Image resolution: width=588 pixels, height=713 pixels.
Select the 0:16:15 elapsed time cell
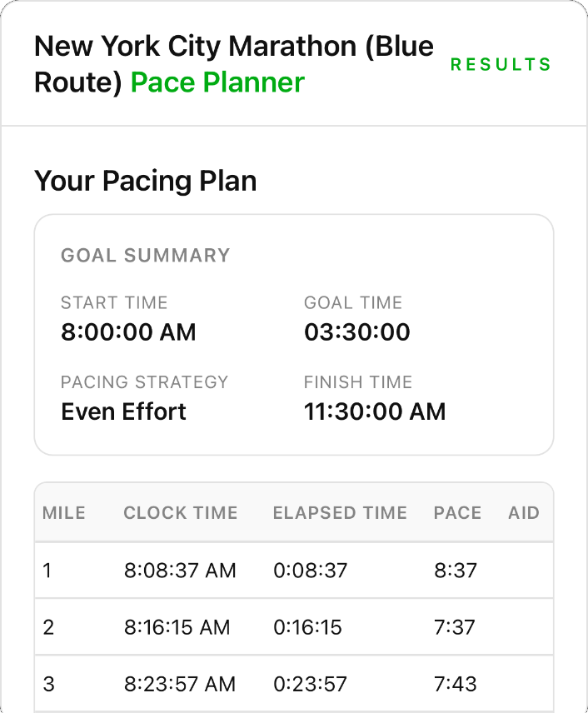pos(307,627)
